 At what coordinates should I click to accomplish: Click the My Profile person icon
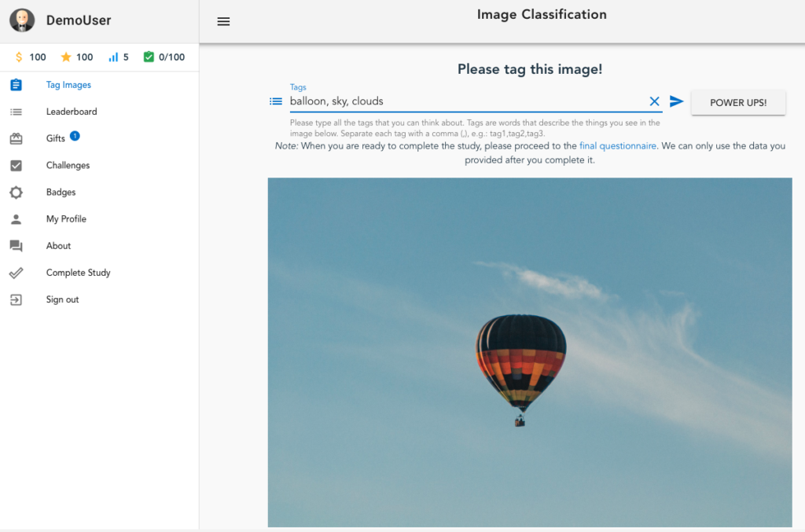16,219
